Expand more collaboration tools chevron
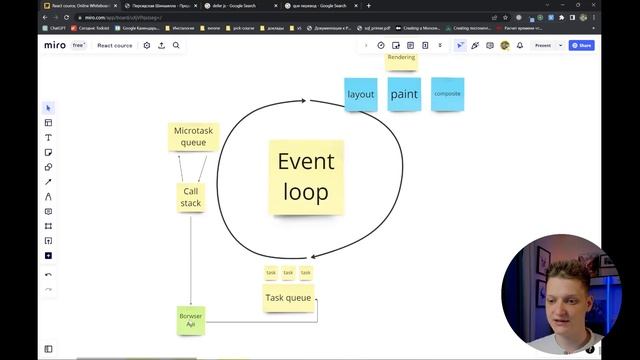Image resolution: width=640 pixels, height=360 pixels. point(440,45)
